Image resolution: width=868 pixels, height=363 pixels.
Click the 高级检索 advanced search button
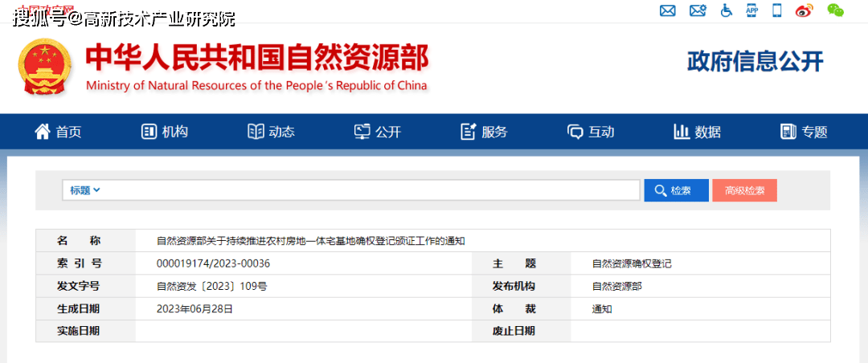point(745,190)
